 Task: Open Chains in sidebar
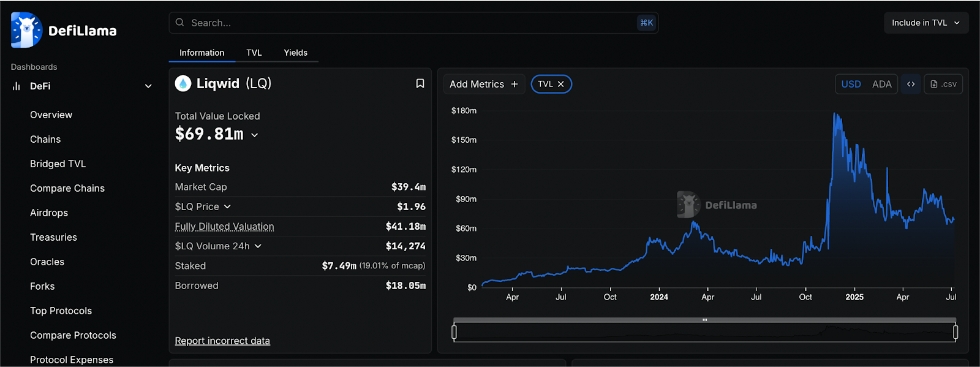(x=45, y=139)
